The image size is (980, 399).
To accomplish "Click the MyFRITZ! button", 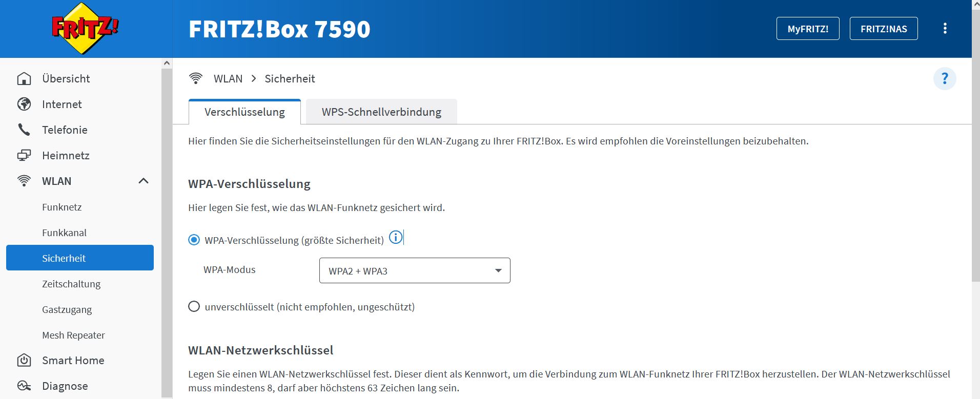I will click(x=808, y=29).
